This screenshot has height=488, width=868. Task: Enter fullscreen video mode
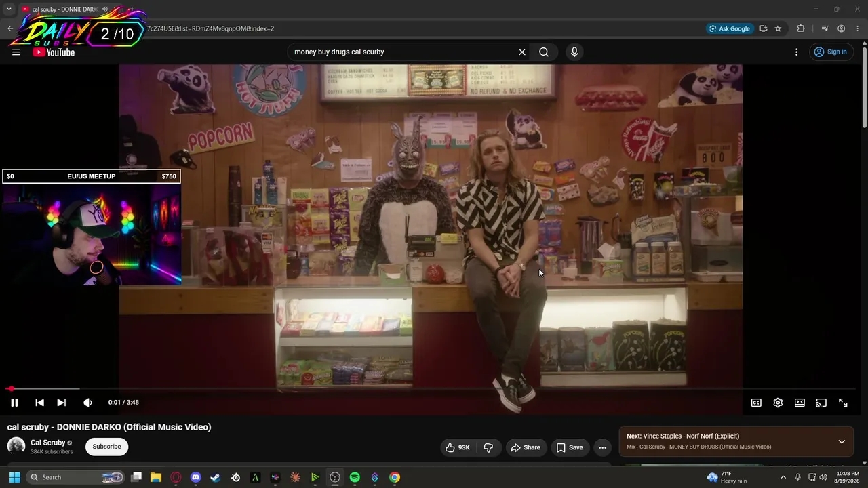coord(843,403)
